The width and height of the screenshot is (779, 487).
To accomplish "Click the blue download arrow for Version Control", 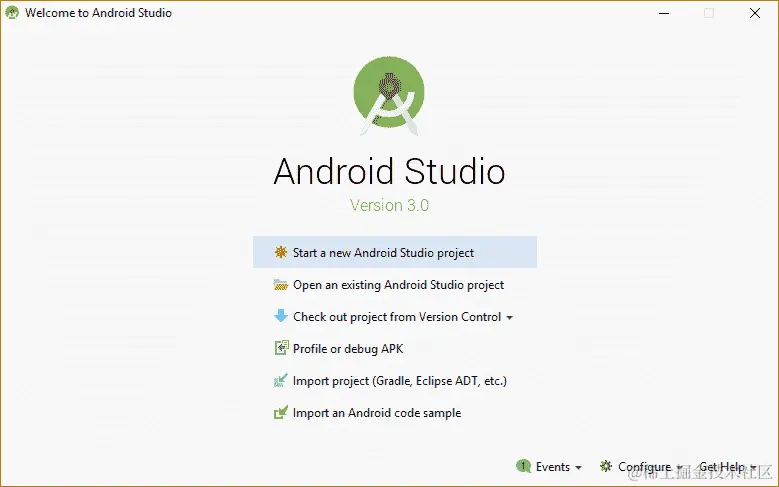I will pyautogui.click(x=281, y=316).
